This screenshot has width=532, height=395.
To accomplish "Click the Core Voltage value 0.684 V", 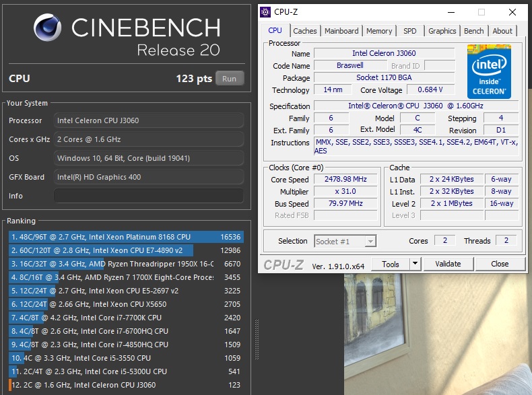I will tap(430, 89).
